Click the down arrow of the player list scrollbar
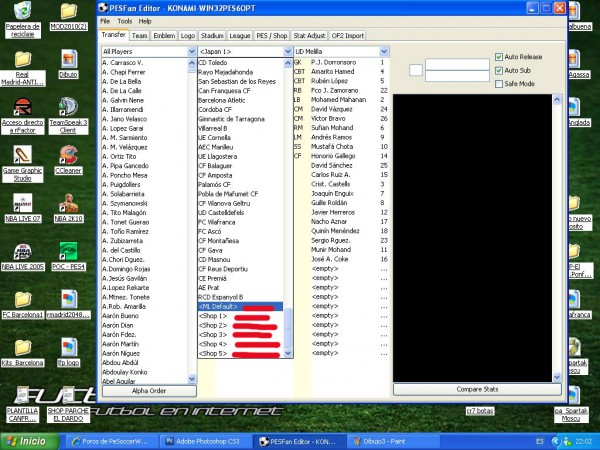Viewport: 600px width, 450px height. pyautogui.click(x=192, y=379)
